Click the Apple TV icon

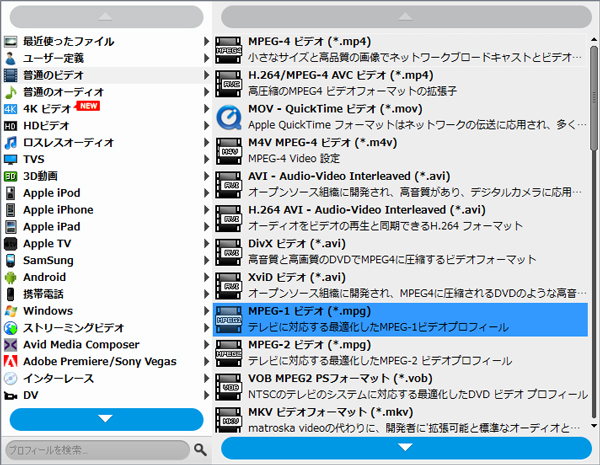click(x=11, y=243)
